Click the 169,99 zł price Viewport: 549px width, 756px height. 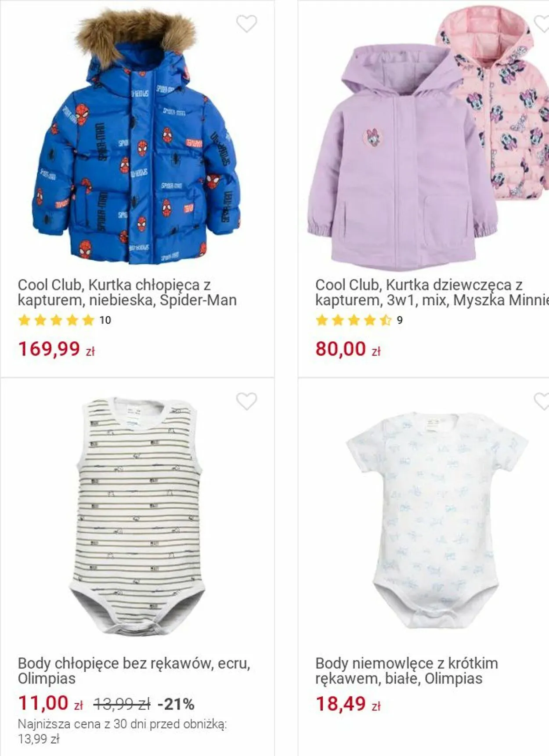[x=57, y=349]
